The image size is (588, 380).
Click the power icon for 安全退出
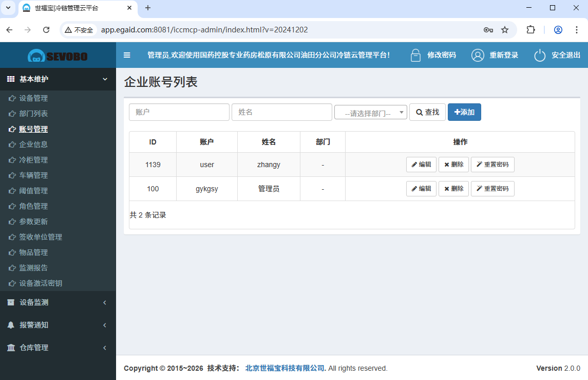539,55
